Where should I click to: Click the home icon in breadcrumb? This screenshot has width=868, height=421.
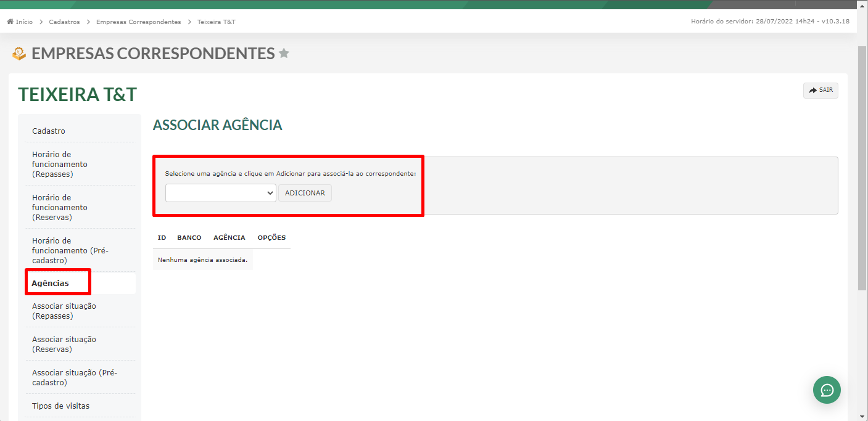pos(10,22)
